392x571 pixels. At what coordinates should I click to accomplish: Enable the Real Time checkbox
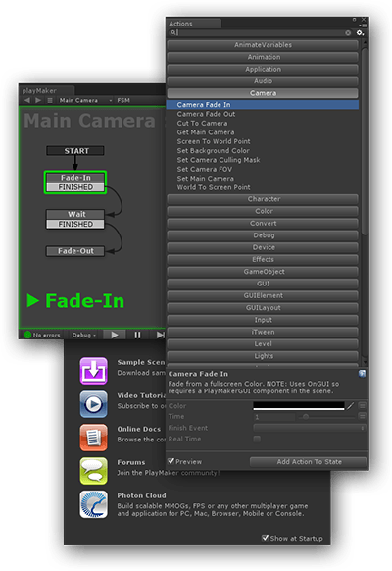pos(257,439)
